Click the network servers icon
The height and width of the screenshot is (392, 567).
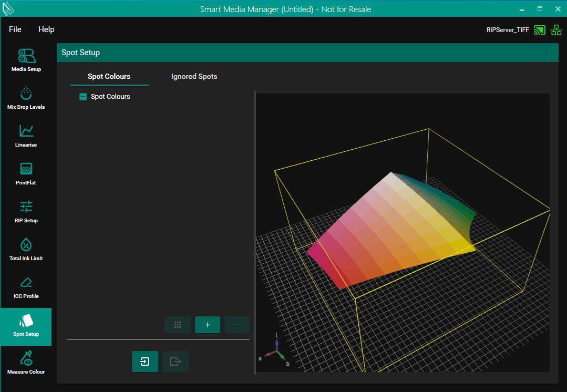tap(556, 30)
